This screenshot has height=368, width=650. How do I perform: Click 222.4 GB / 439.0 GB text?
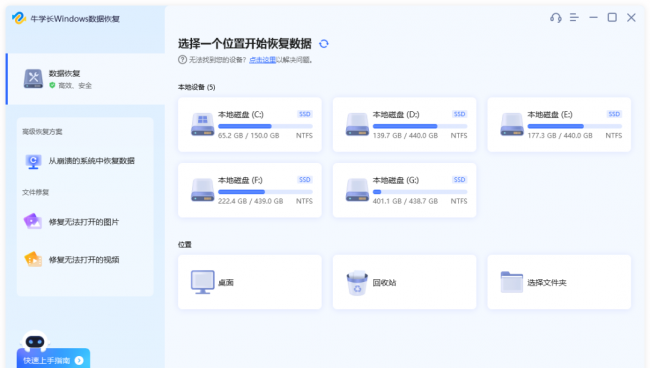(x=250, y=201)
